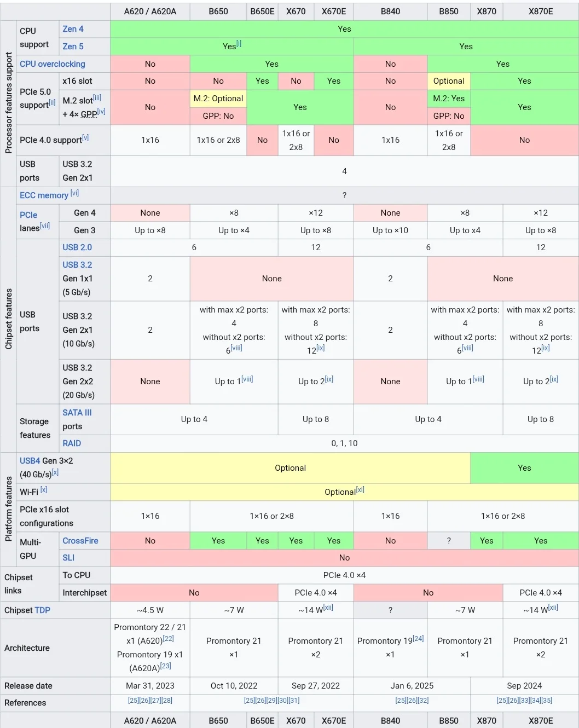Click the 'Sep 2024' release date cell
This screenshot has width=579, height=728.
pyautogui.click(x=524, y=686)
